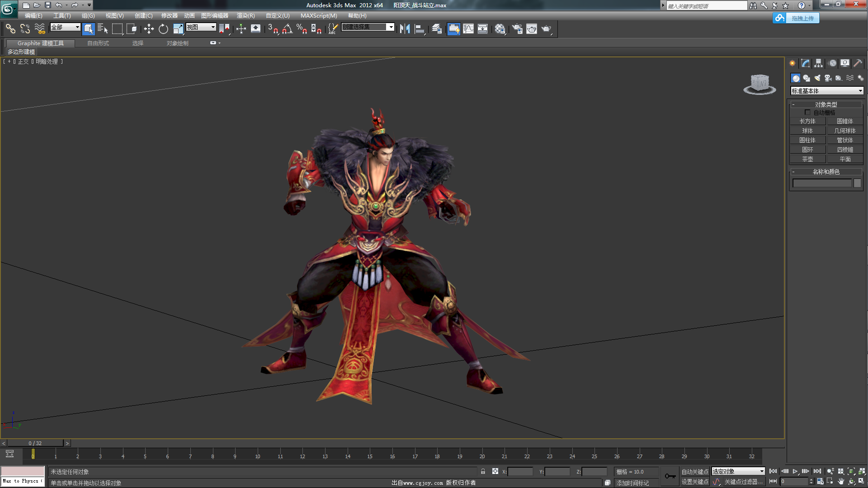Image resolution: width=868 pixels, height=488 pixels.
Task: Open the Layer Manager
Action: [x=437, y=29]
